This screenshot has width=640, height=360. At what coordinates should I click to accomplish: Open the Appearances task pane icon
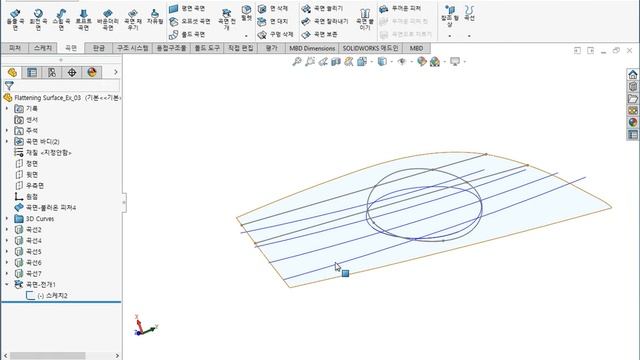pyautogui.click(x=633, y=122)
